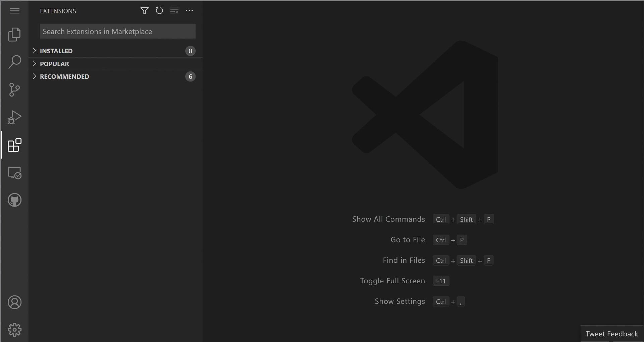Expand the RECOMMENDED section
The height and width of the screenshot is (342, 644).
point(64,76)
